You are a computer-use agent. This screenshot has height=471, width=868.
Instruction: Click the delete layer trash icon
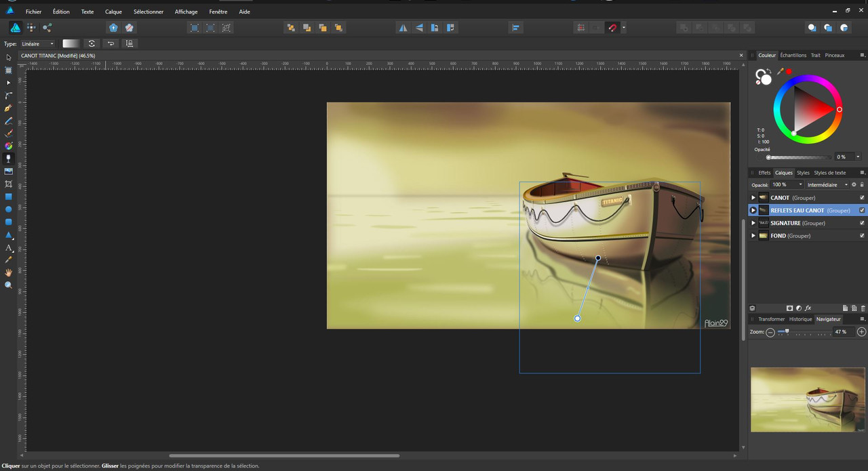pos(863,308)
